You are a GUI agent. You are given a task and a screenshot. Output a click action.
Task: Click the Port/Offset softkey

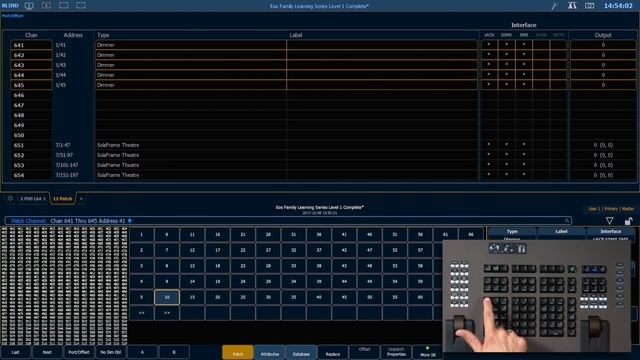[x=79, y=352]
